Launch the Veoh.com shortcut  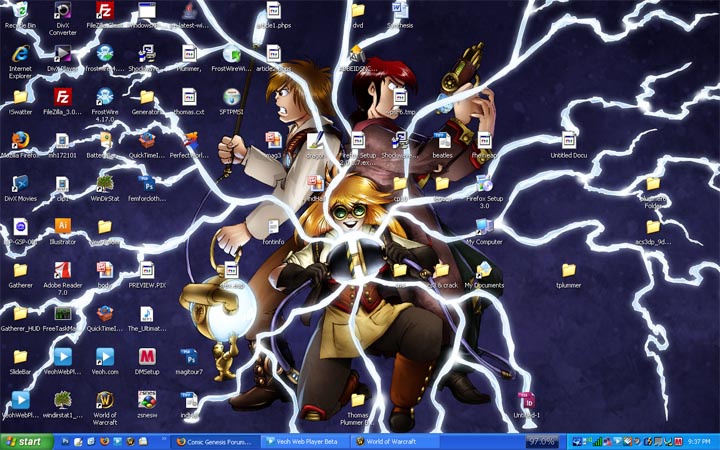coord(105,357)
